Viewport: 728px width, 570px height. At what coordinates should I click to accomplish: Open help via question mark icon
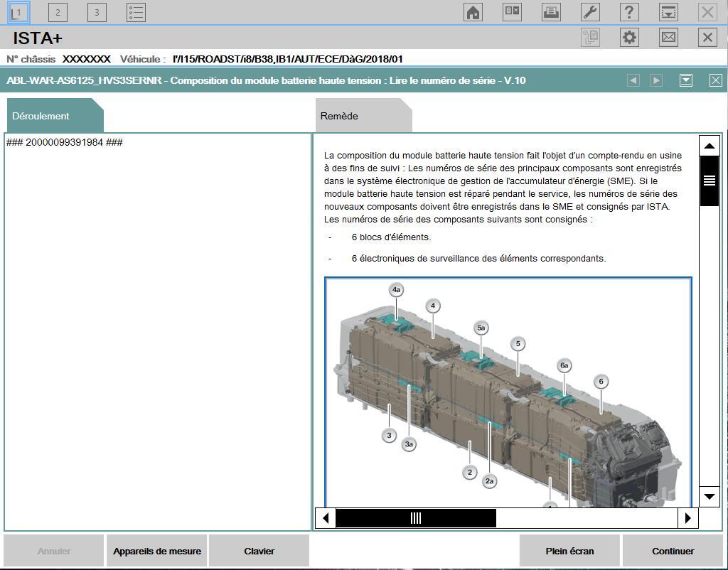629,12
